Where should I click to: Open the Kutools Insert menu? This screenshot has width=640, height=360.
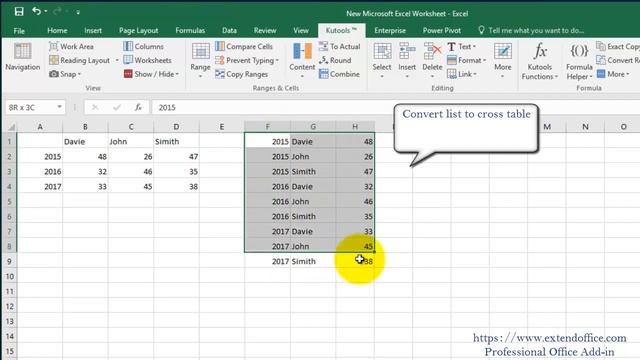pyautogui.click(x=407, y=60)
